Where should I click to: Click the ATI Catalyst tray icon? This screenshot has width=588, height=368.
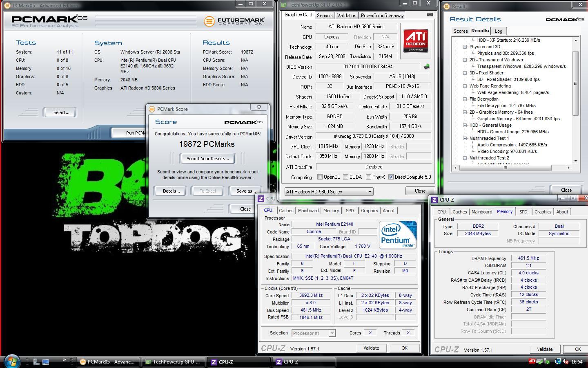(532, 361)
